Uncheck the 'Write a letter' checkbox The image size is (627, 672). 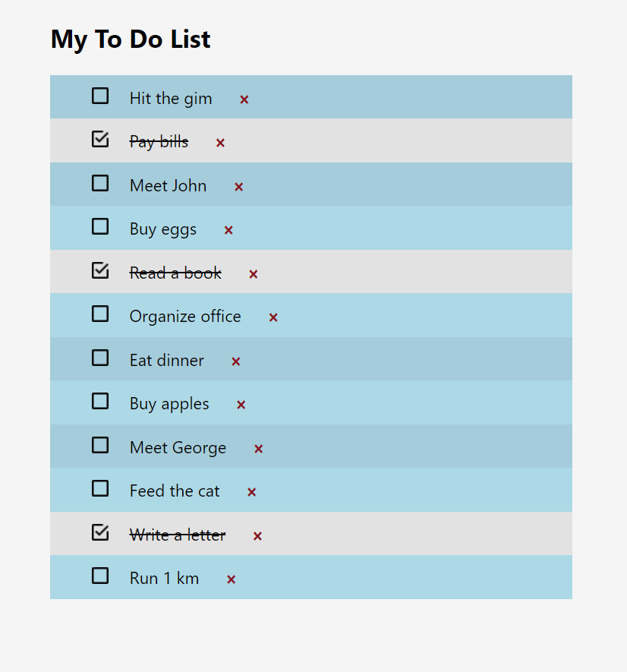100,532
